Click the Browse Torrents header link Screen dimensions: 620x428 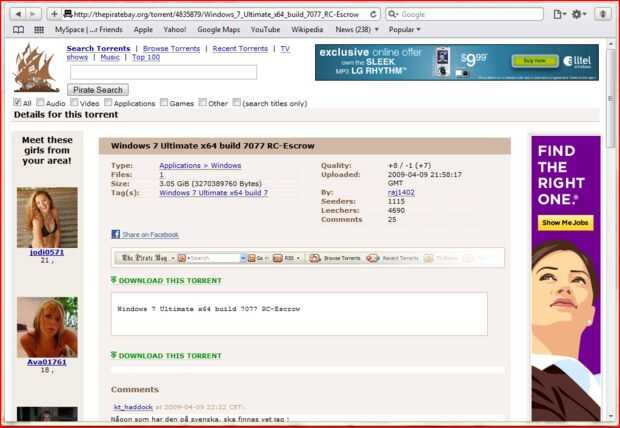172,48
